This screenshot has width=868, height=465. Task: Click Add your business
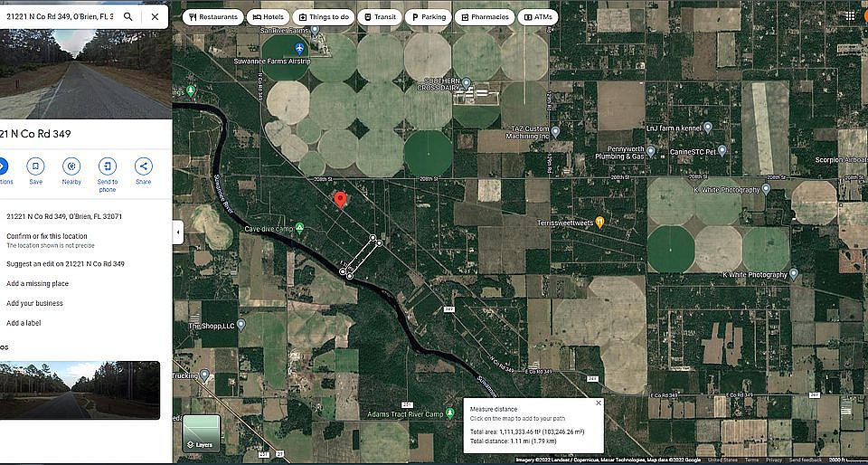35,303
